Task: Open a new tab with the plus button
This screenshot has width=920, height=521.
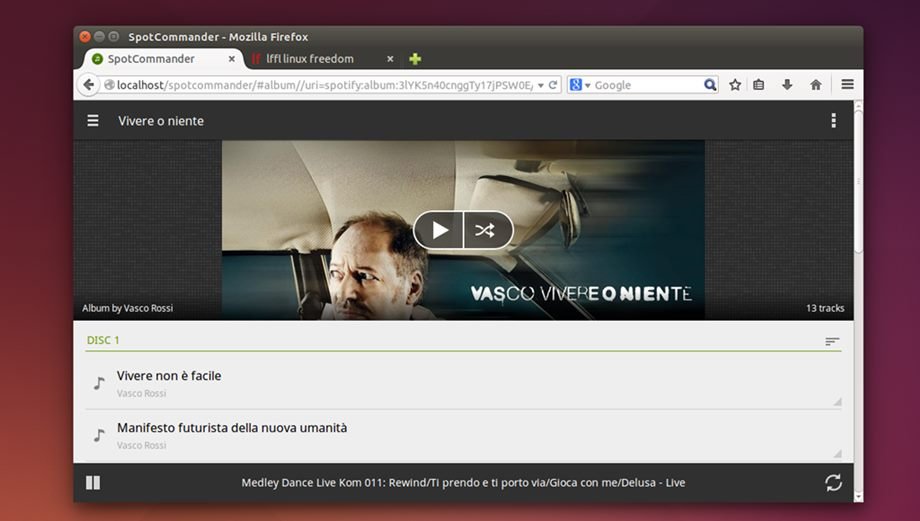Action: click(x=415, y=59)
